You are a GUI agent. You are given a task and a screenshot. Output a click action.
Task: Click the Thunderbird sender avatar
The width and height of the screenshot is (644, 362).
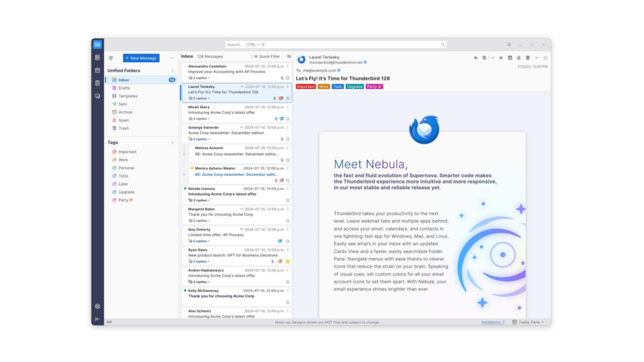click(301, 60)
